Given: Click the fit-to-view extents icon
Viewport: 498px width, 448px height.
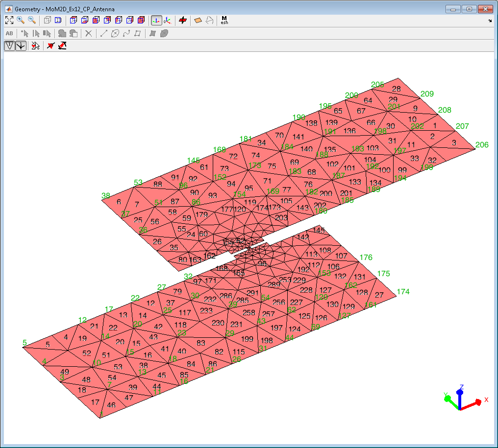Looking at the screenshot, I should click(x=9, y=20).
